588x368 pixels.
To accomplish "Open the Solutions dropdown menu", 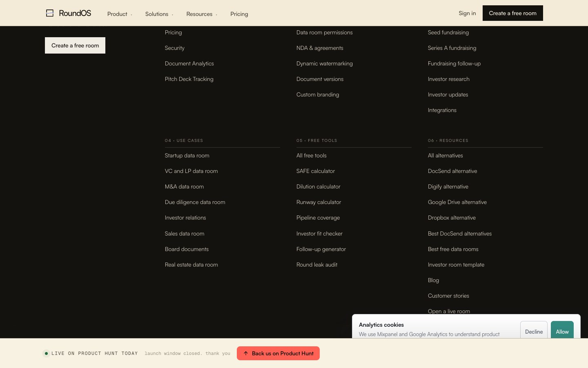I will click(159, 14).
